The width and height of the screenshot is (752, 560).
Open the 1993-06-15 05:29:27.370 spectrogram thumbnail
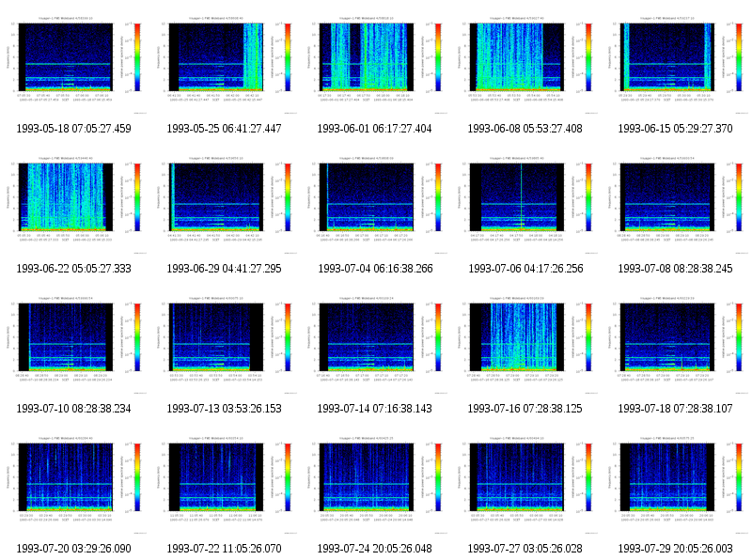pos(675,65)
